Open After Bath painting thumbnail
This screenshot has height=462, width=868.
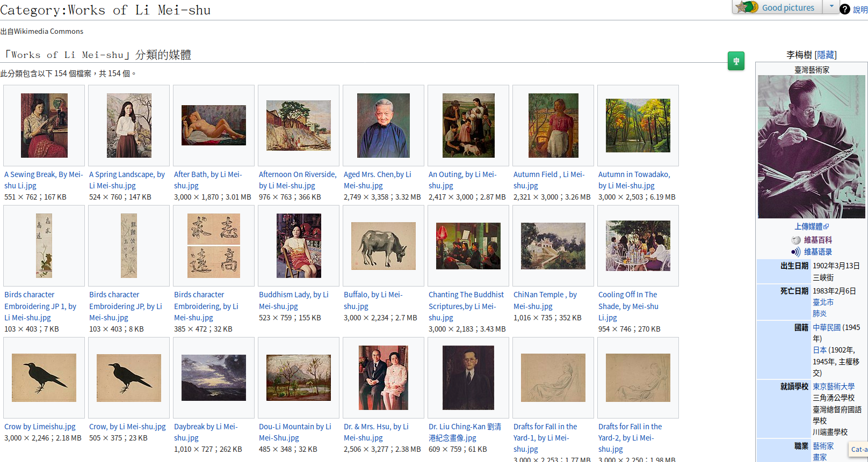pos(214,126)
